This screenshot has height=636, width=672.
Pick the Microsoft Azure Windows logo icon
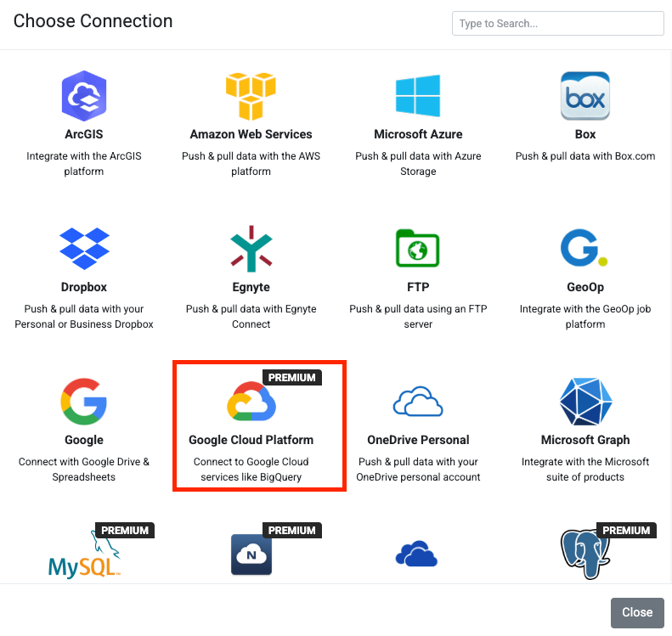[418, 96]
